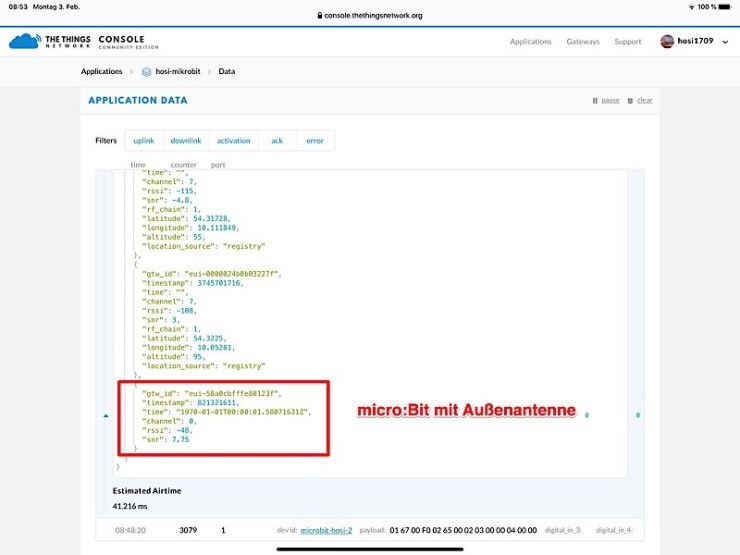Click the battery indicator in status bar
The image size is (740, 555).
tap(725, 6)
